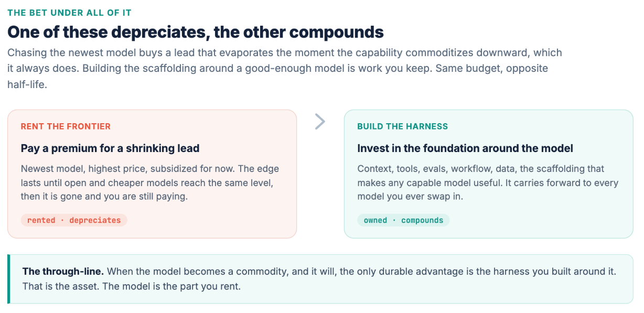Click 'Pay a premium for a shrinking lead' heading

pos(110,148)
